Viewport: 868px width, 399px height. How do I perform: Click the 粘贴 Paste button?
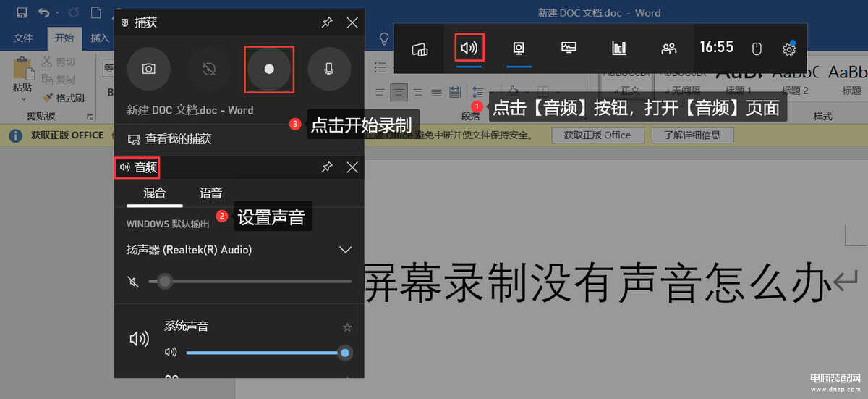point(22,73)
